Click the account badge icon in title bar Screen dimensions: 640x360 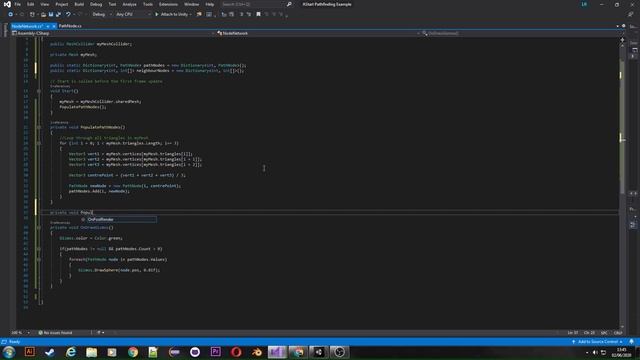tap(584, 4)
